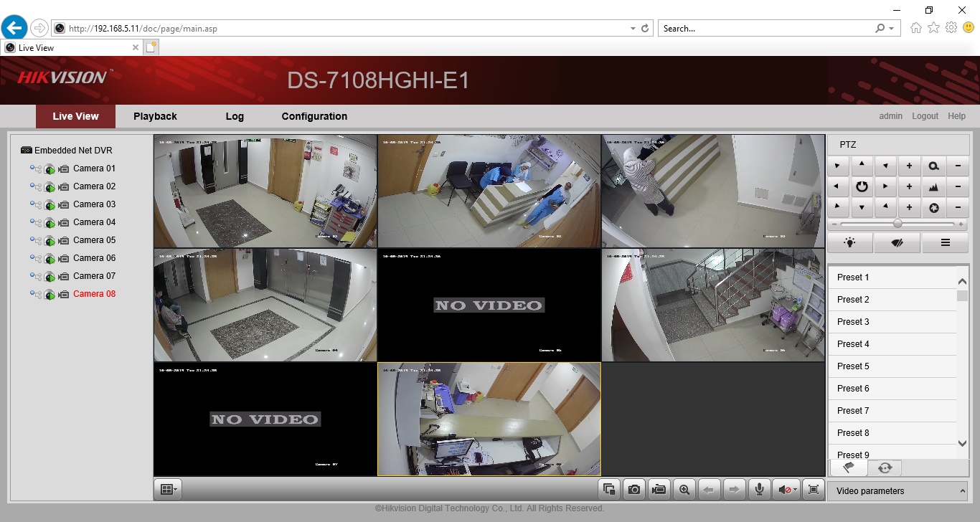
Task: Switch stream type icon for Camera 04
Action: [36, 222]
